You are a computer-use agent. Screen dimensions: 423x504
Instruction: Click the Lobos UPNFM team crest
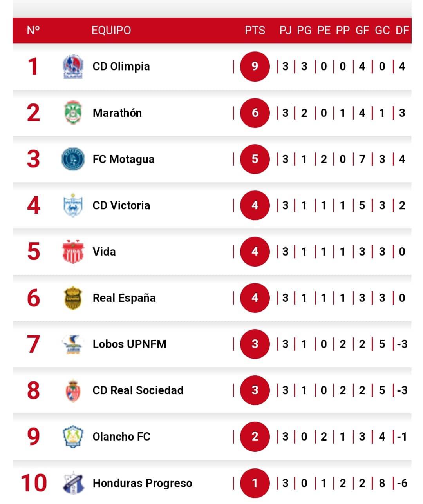[73, 344]
